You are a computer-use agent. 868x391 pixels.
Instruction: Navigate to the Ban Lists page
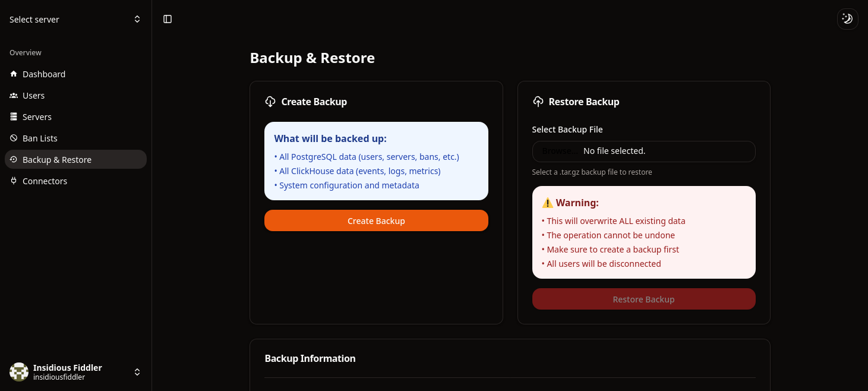coord(40,138)
